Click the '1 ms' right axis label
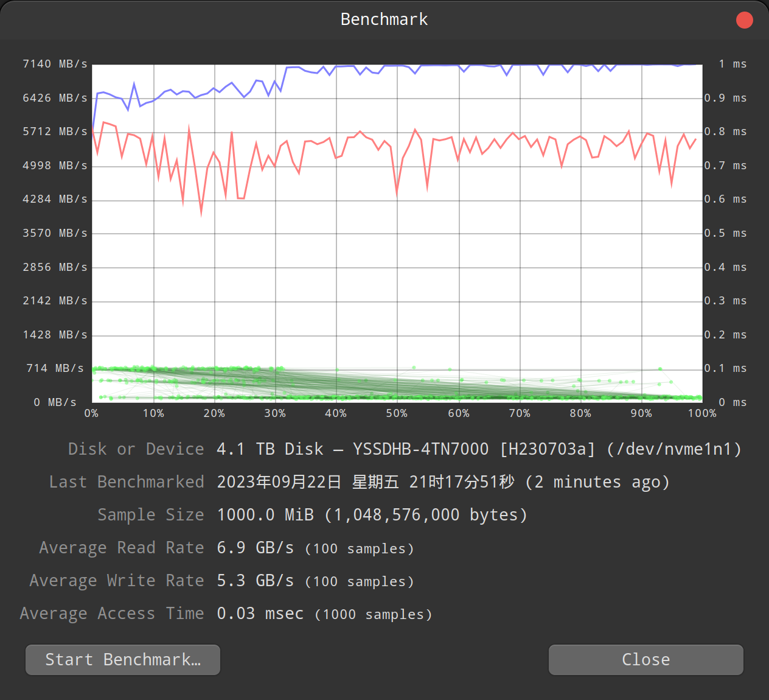This screenshot has height=700, width=769. point(732,64)
